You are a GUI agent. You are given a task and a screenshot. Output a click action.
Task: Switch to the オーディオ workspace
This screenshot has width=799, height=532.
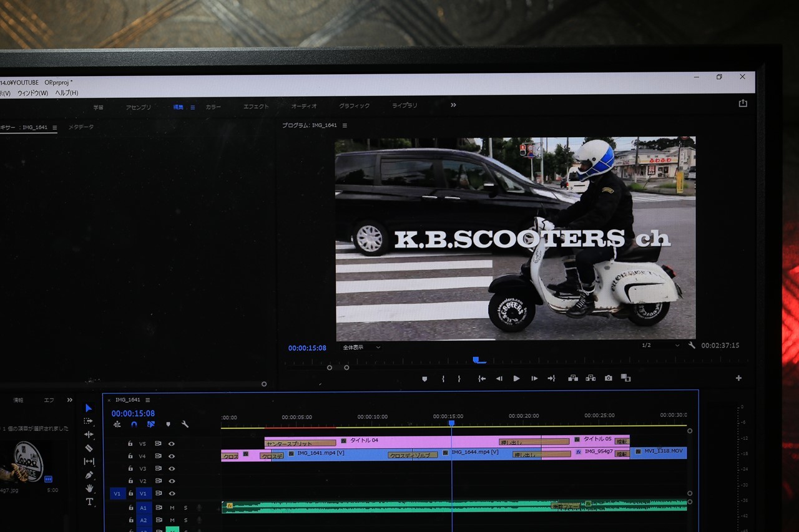click(x=304, y=106)
